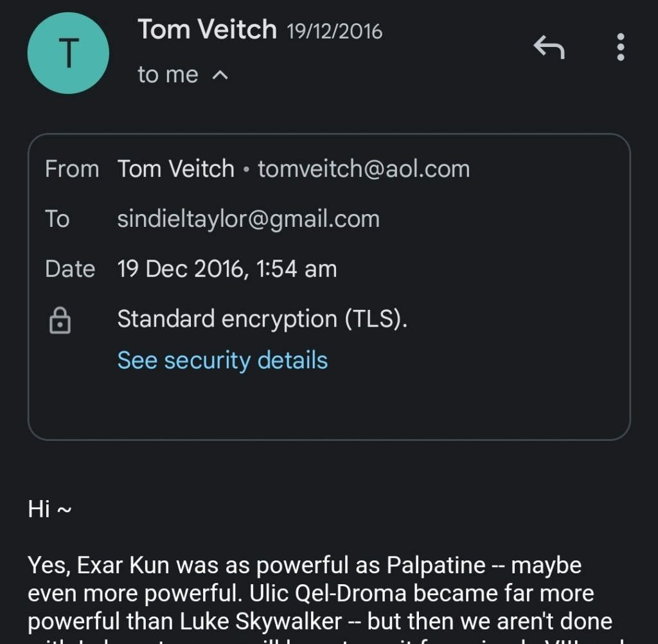
Task: Open the See security details link
Action: coord(222,360)
